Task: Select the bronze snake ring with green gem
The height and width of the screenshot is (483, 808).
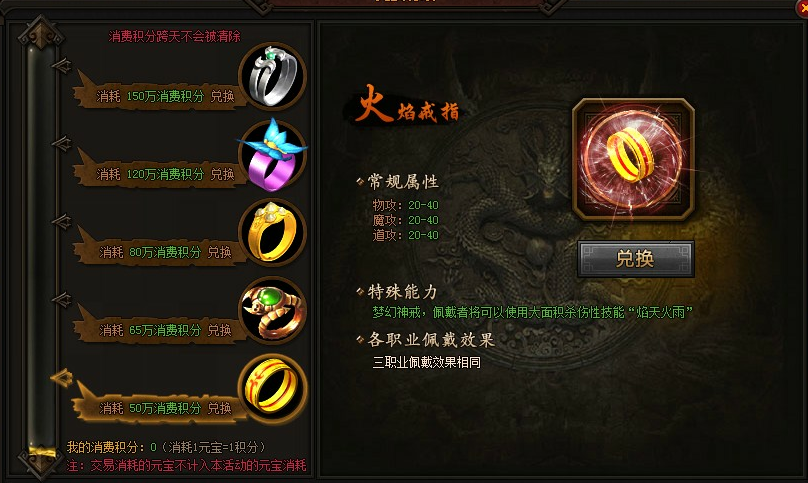Action: tap(273, 310)
